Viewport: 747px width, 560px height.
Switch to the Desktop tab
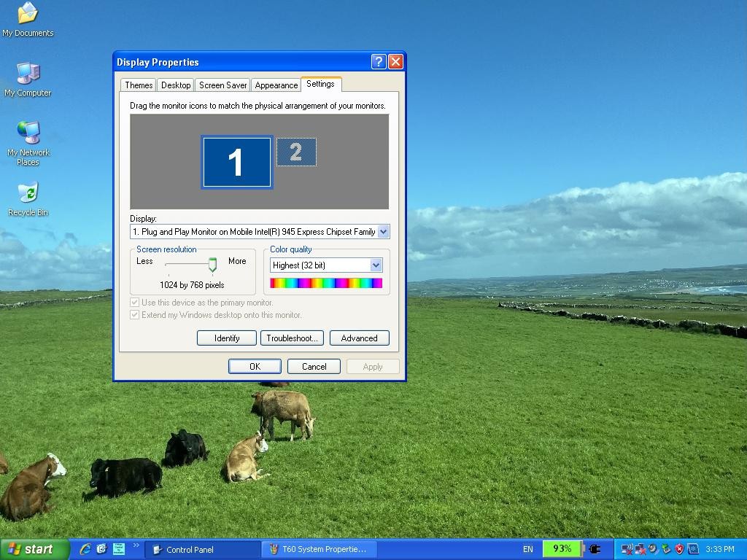(x=176, y=85)
